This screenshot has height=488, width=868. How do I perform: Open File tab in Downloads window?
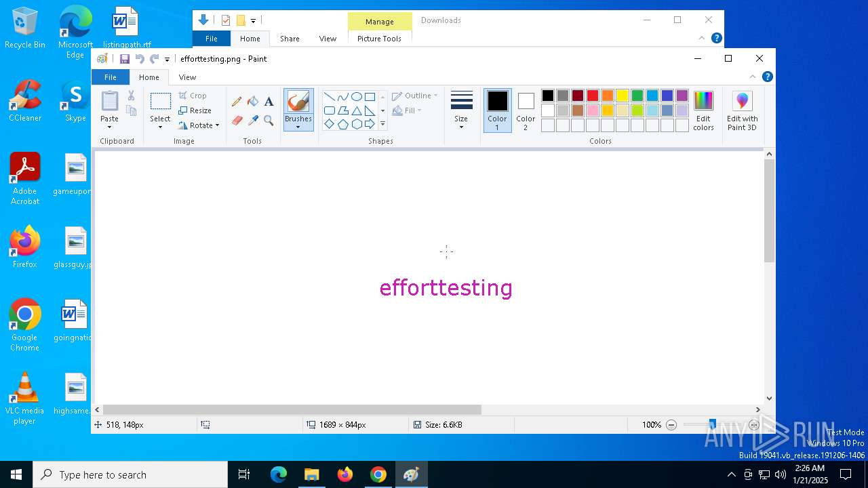click(x=212, y=39)
